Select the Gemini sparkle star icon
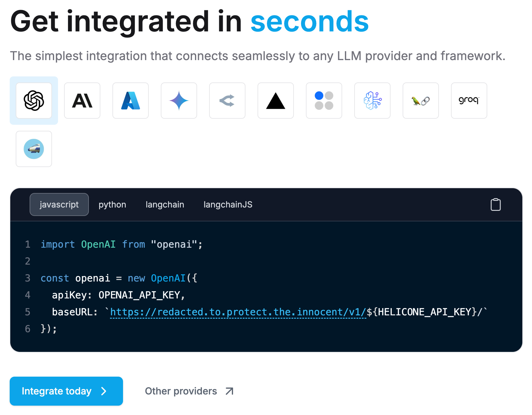Viewport: 532px width, 415px height. 179,101
